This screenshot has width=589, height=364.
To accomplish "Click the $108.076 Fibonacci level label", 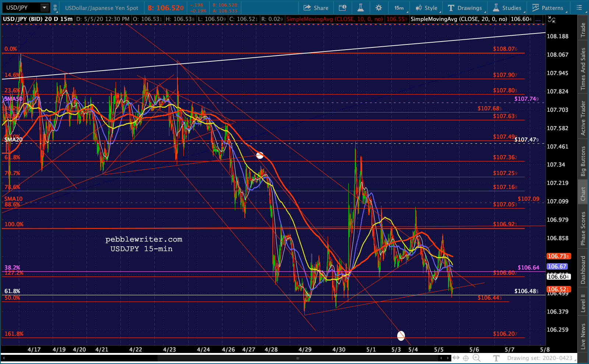I will [x=505, y=49].
